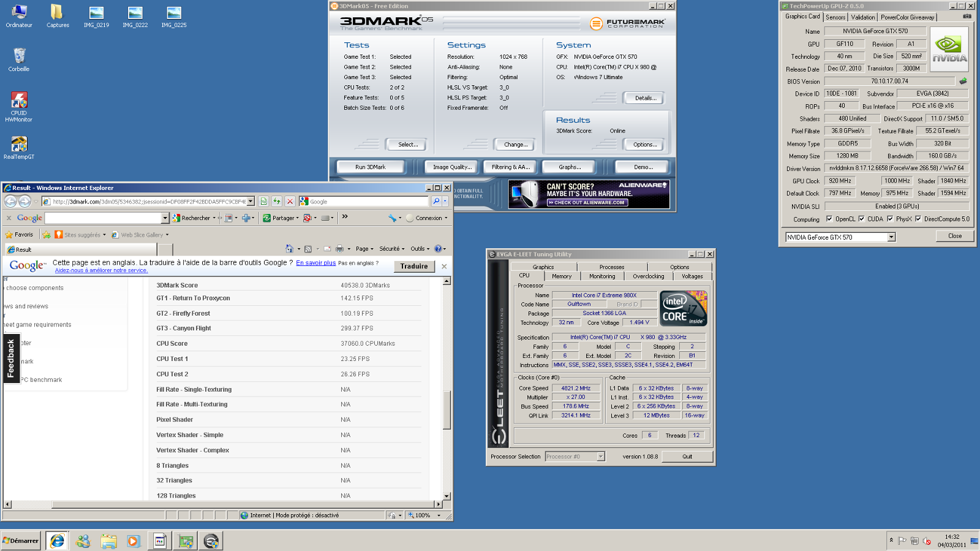The width and height of the screenshot is (980, 551).
Task: Click the Traduire translate button
Action: [414, 266]
